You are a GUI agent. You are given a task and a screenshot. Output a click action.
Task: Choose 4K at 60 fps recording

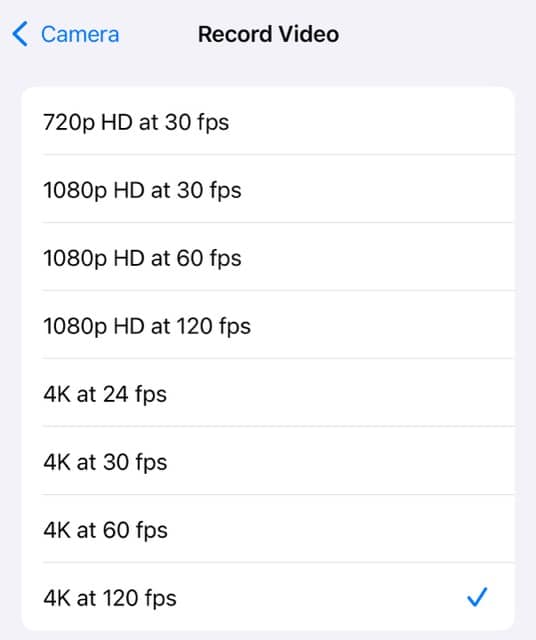click(268, 529)
